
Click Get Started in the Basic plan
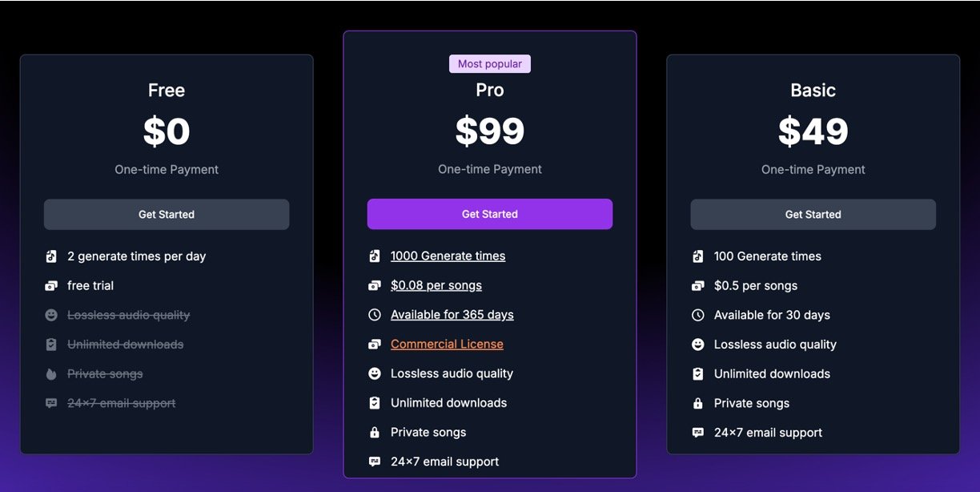[813, 215]
